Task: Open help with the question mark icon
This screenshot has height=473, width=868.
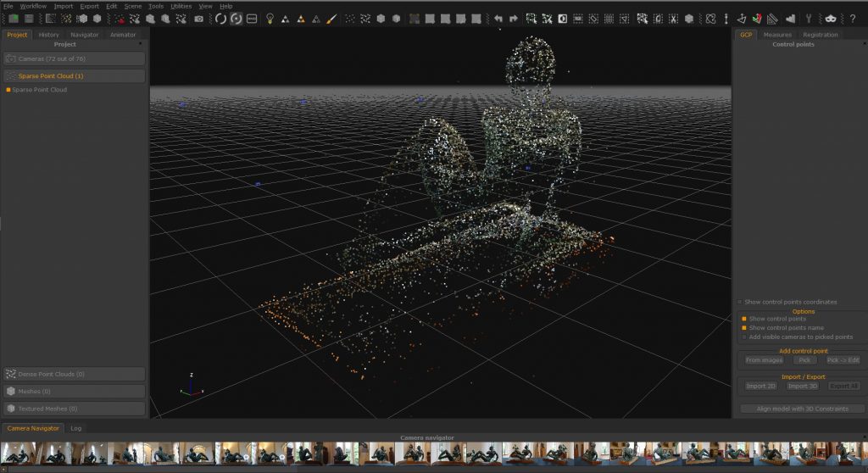Action: click(x=853, y=19)
